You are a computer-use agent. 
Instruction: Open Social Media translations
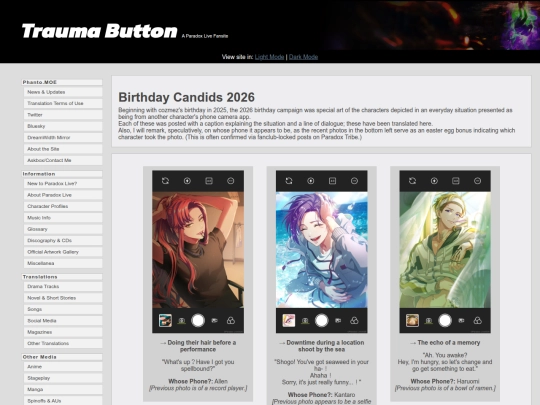click(x=63, y=321)
